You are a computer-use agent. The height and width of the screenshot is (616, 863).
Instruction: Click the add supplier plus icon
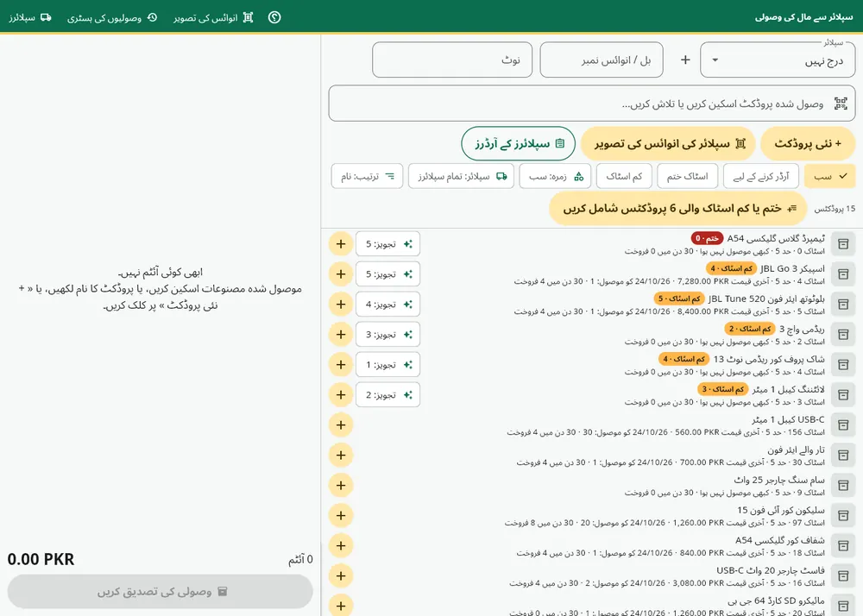point(685,60)
